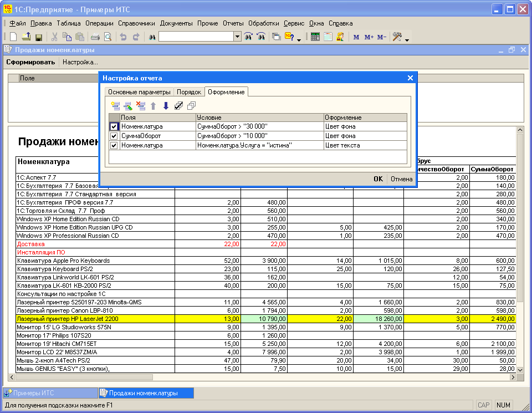The width and height of the screenshot is (532, 413).
Task: Click the add row icon in dialog toolbar
Action: pyautogui.click(x=115, y=105)
